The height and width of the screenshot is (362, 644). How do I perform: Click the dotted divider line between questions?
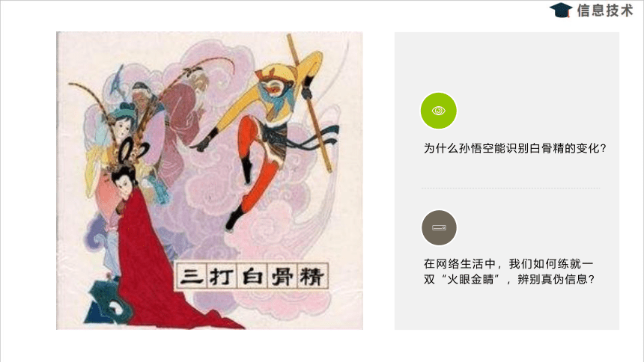511,188
